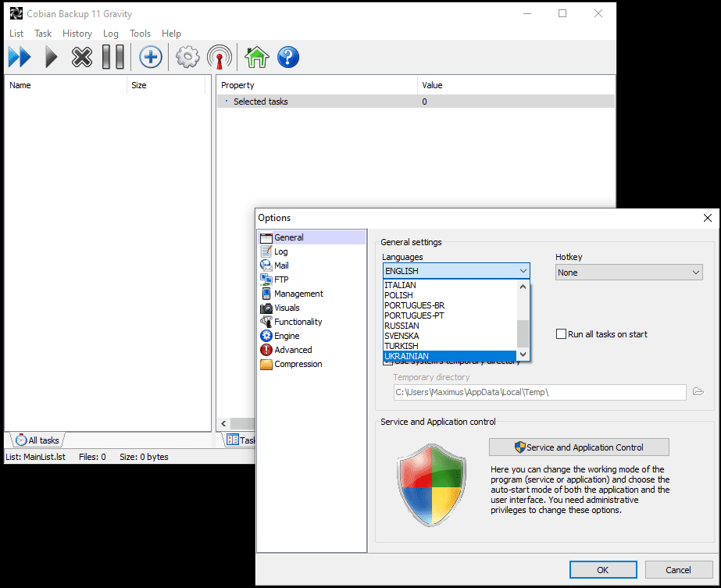Choose RUSSIAN from language list

click(450, 326)
